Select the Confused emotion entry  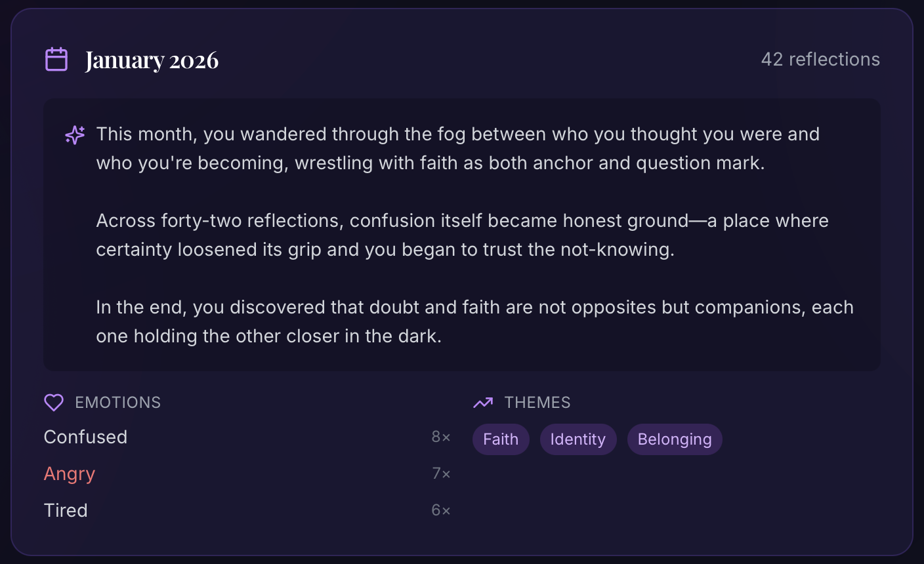click(85, 437)
